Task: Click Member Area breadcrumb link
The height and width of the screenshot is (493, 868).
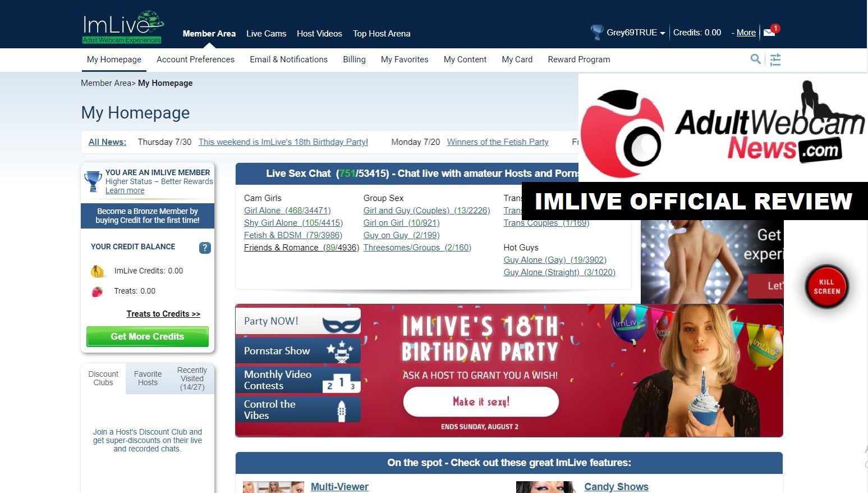Action: pos(105,83)
